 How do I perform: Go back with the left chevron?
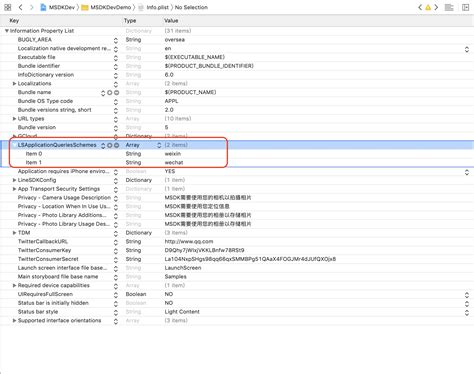(21, 7)
